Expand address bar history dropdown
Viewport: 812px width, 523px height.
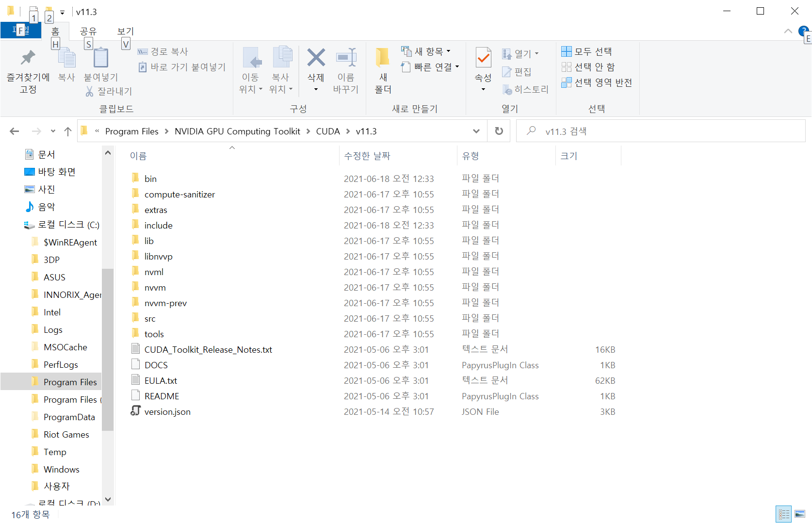point(476,131)
